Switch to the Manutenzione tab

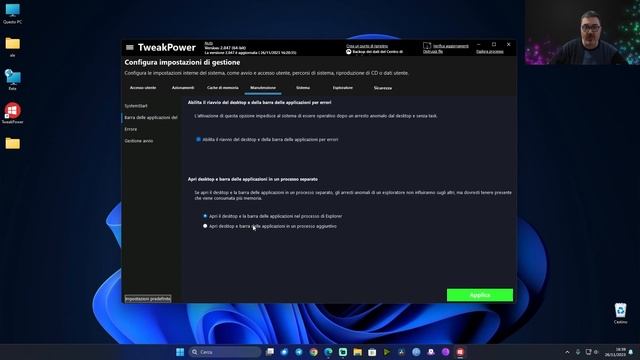tap(263, 88)
